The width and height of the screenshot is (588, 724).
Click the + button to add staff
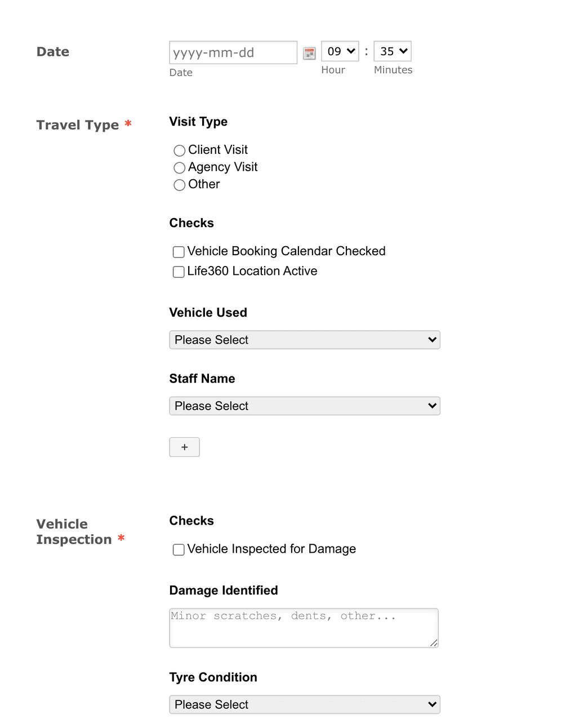pos(184,447)
